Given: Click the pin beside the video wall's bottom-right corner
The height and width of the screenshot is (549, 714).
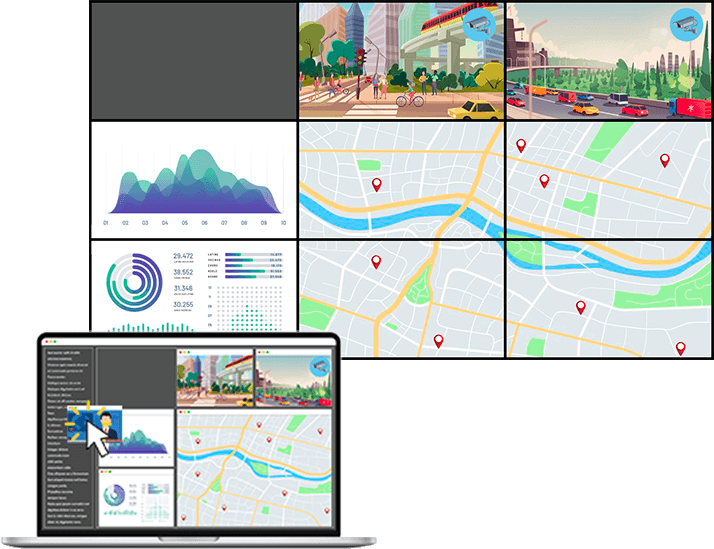Looking at the screenshot, I should (x=681, y=348).
